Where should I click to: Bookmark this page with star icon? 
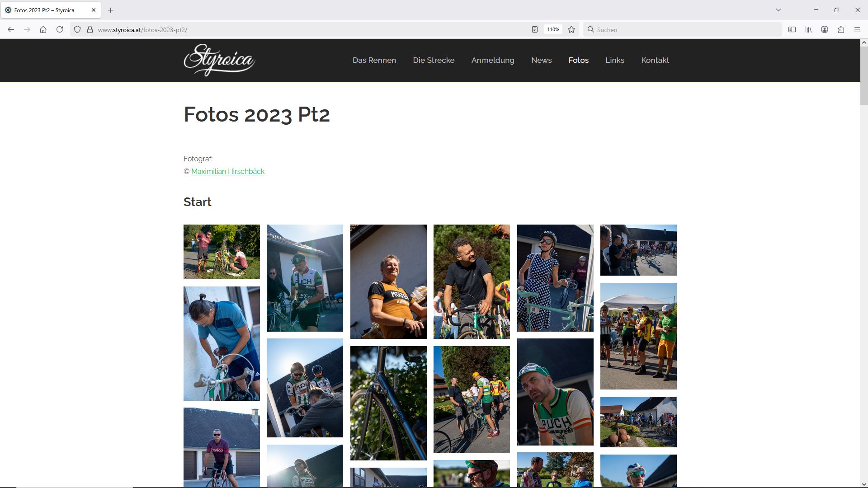(571, 29)
